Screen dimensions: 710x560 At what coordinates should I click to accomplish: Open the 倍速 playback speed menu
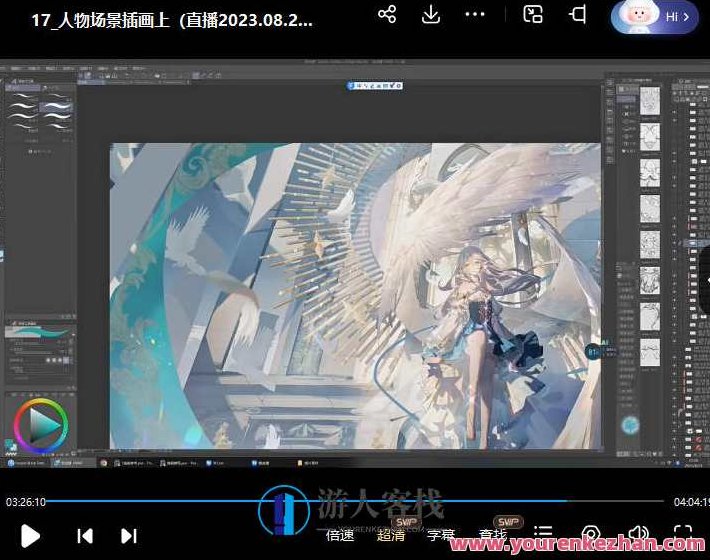click(340, 536)
